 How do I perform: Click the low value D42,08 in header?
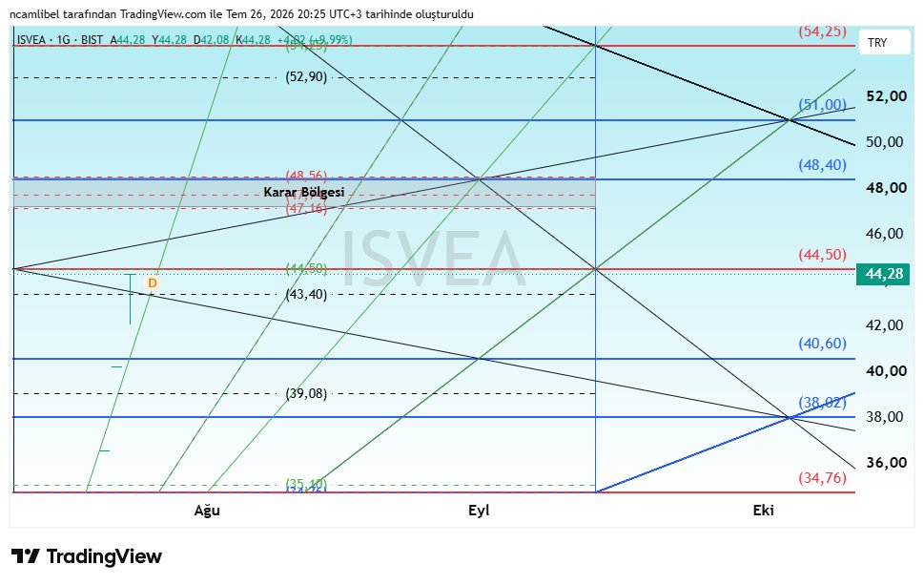(211, 40)
